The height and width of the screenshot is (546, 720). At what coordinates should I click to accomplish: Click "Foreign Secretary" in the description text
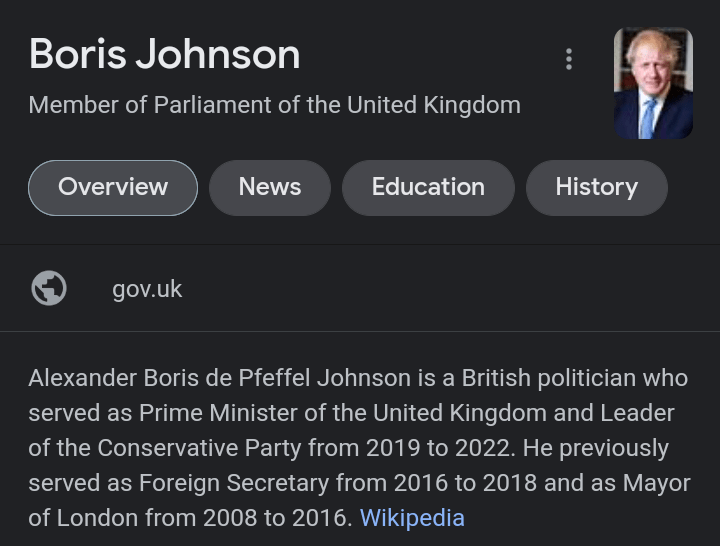pyautogui.click(x=220, y=483)
